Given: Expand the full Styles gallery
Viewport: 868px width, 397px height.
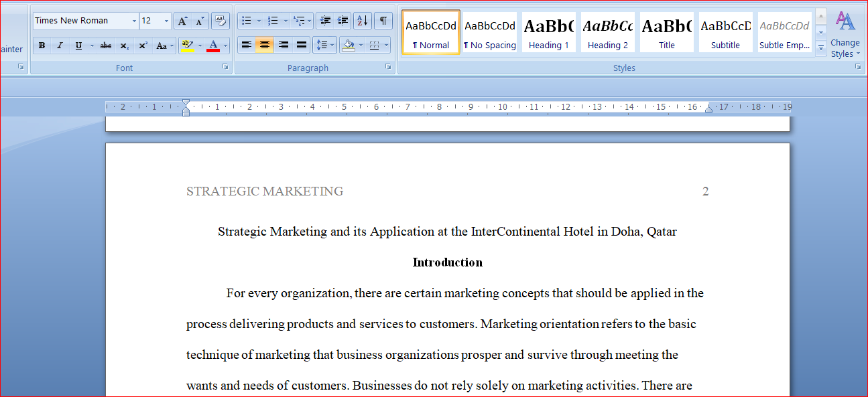Looking at the screenshot, I should pyautogui.click(x=821, y=48).
